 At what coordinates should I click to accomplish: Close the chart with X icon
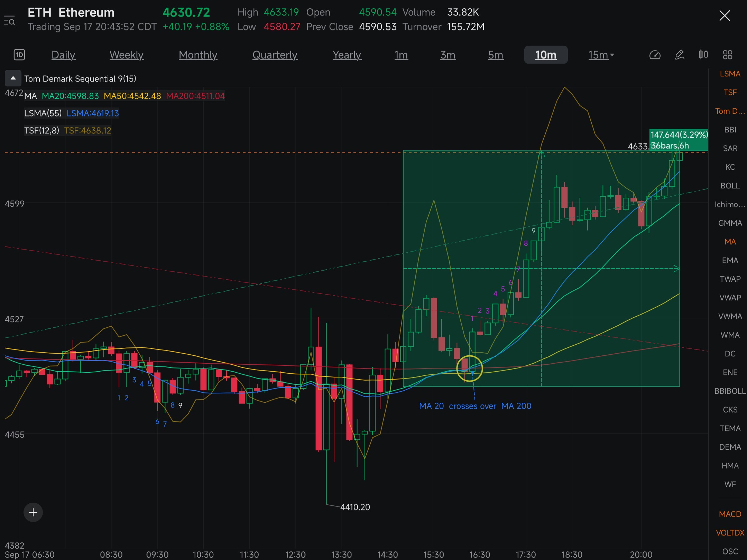pos(725,16)
